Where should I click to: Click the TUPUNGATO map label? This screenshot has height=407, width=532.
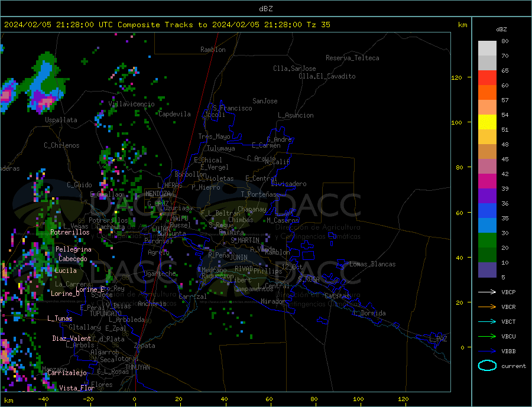tap(105, 314)
